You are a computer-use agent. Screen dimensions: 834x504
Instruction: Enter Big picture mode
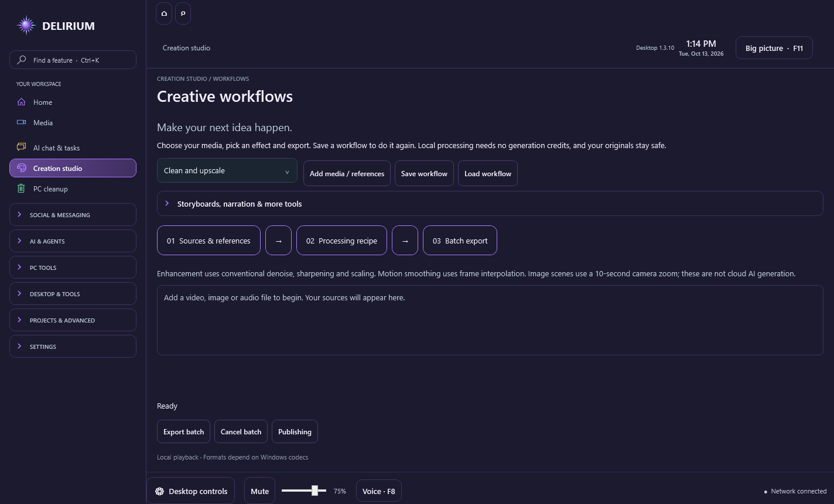(x=774, y=48)
